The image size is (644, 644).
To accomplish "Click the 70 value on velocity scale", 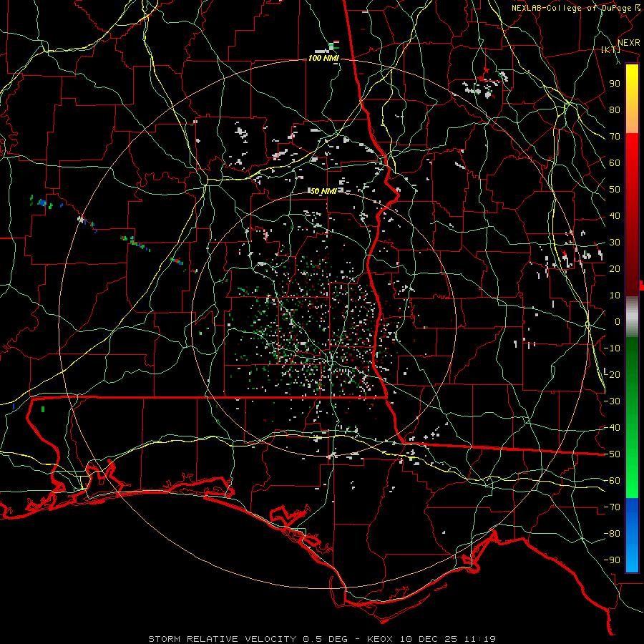I will click(615, 137).
